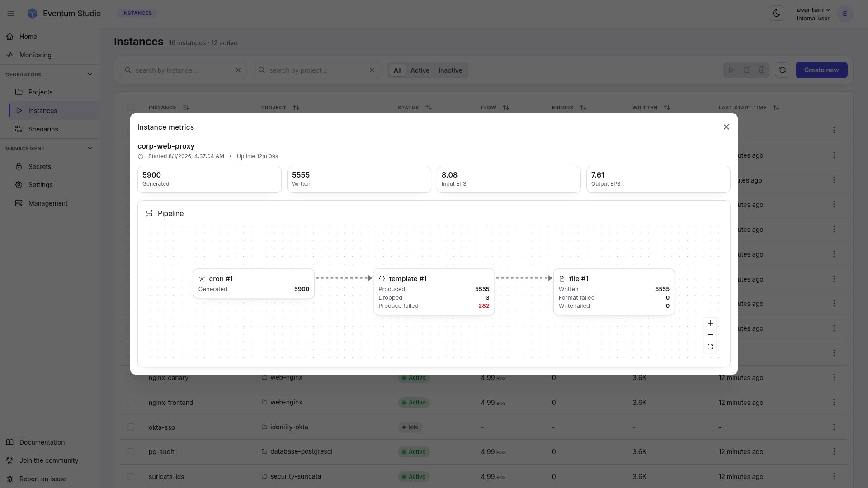
Task: Click the refresh instances icon
Action: click(783, 70)
